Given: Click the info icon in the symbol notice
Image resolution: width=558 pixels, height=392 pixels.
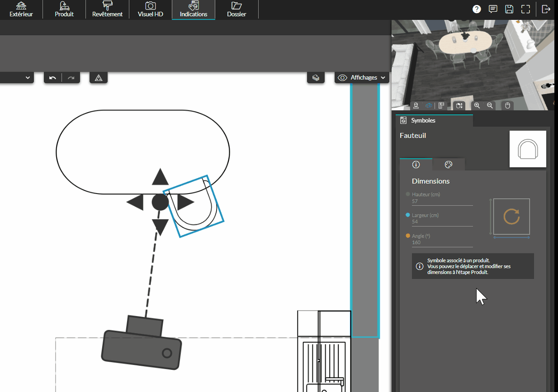Looking at the screenshot, I should tap(419, 266).
